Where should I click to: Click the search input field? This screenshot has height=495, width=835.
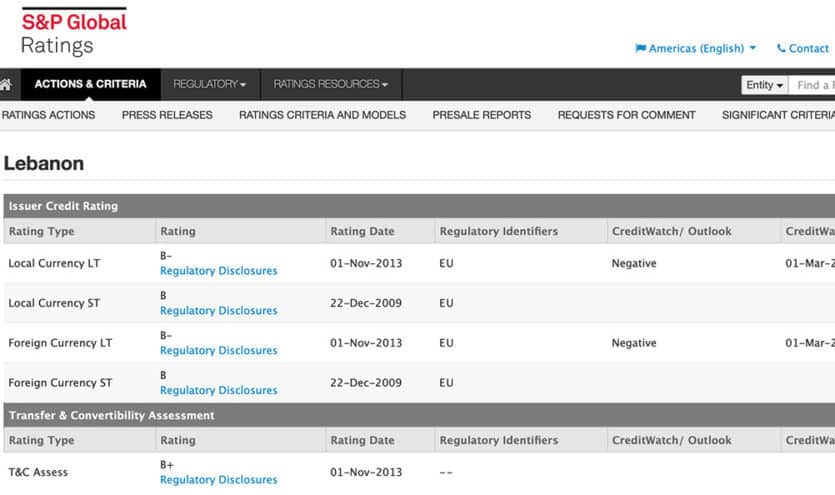(x=815, y=85)
